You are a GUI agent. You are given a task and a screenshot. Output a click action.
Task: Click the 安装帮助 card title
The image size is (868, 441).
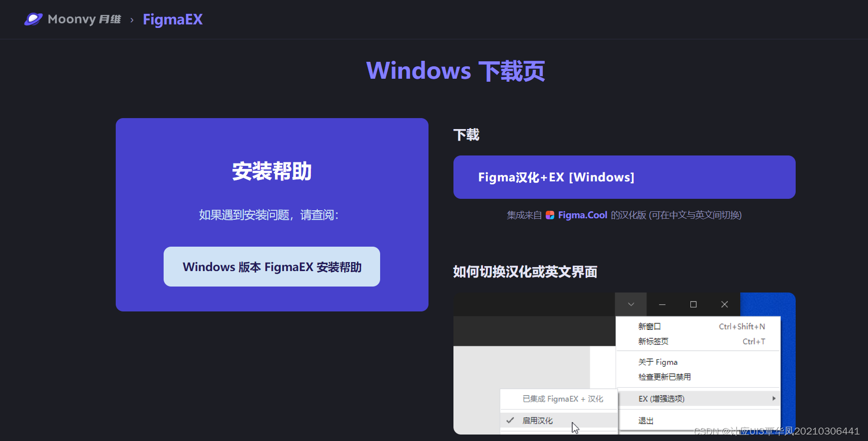pyautogui.click(x=272, y=171)
